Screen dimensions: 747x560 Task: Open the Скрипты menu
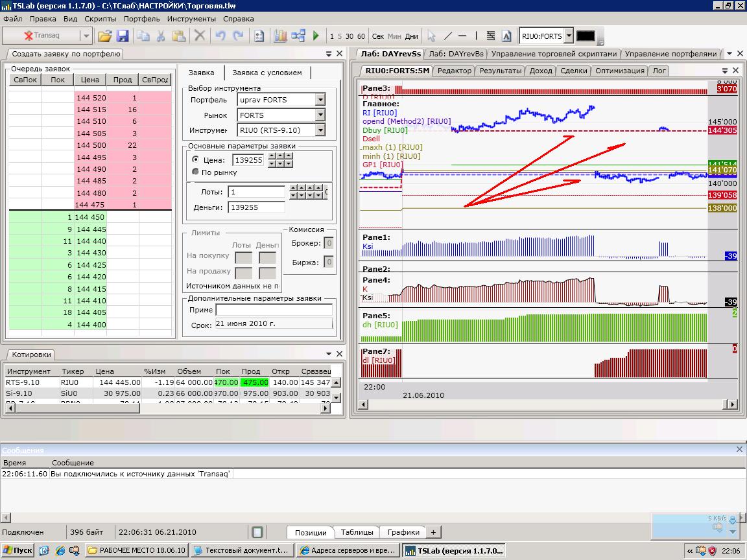[x=100, y=19]
